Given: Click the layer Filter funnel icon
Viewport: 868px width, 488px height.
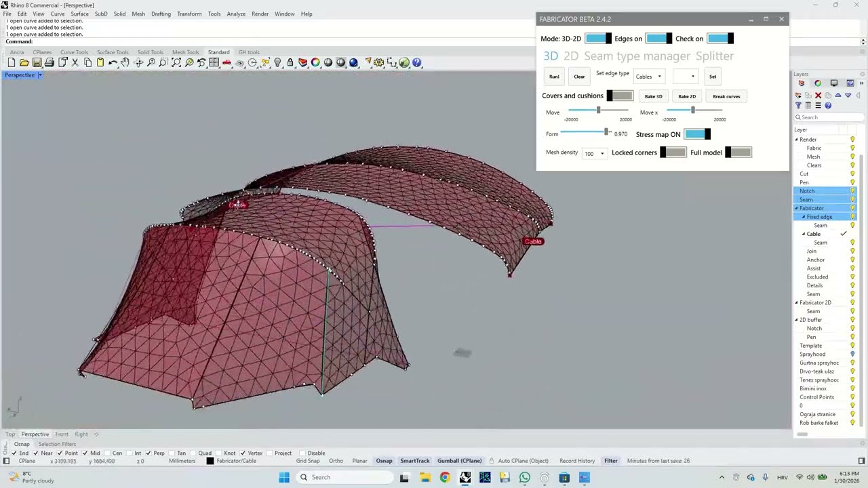Looking at the screenshot, I should [x=798, y=106].
